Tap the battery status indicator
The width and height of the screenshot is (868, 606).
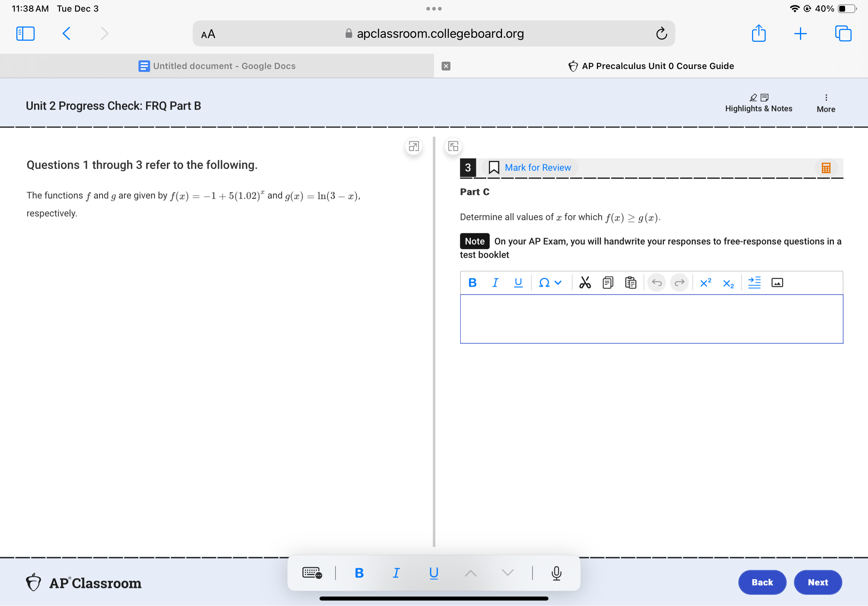tap(847, 9)
